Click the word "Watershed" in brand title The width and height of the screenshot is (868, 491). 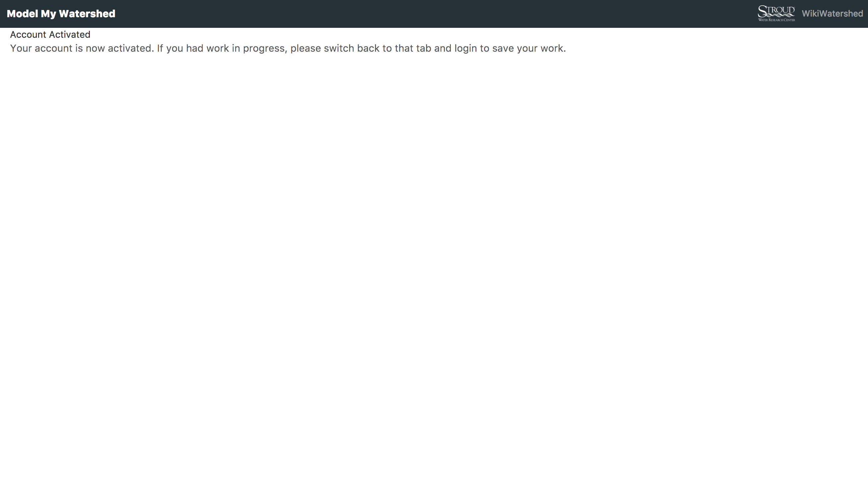pos(87,14)
